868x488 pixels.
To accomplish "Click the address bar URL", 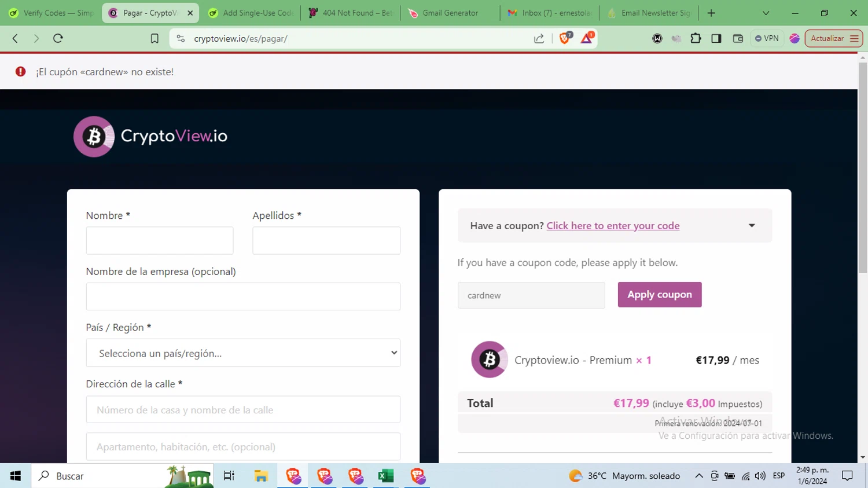I will (241, 39).
